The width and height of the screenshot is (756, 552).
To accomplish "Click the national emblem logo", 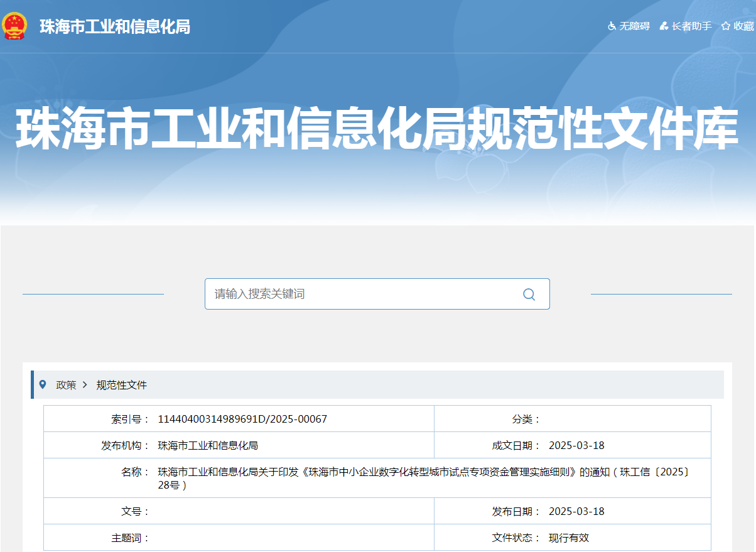I will (15, 26).
